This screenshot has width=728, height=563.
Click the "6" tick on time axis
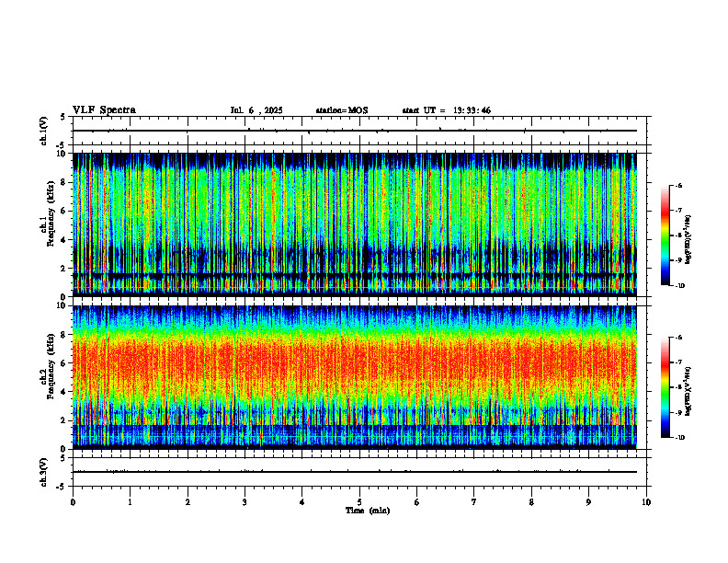[x=417, y=502]
